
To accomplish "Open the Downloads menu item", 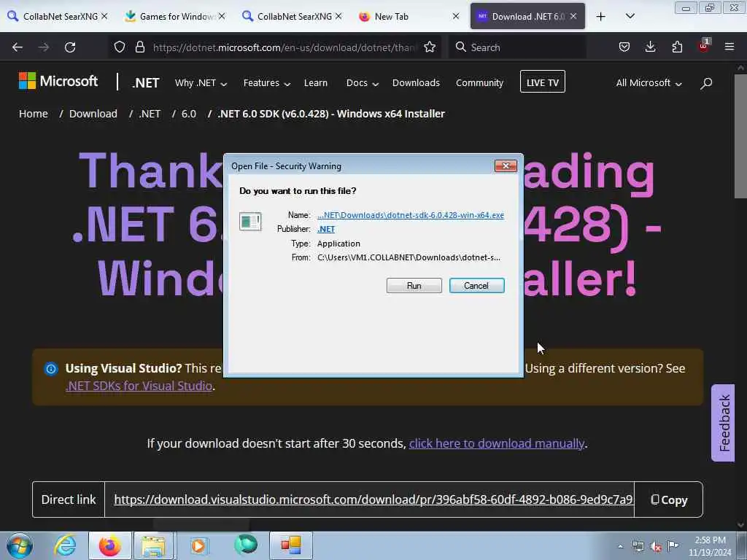I will 416,83.
